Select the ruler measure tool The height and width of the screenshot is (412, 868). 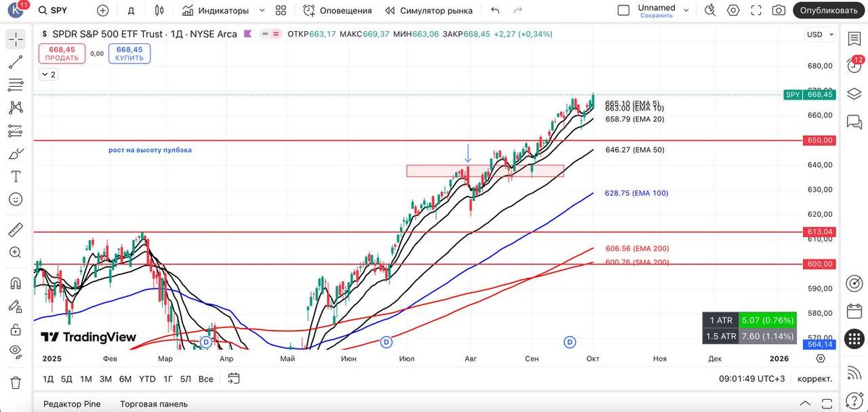click(15, 230)
